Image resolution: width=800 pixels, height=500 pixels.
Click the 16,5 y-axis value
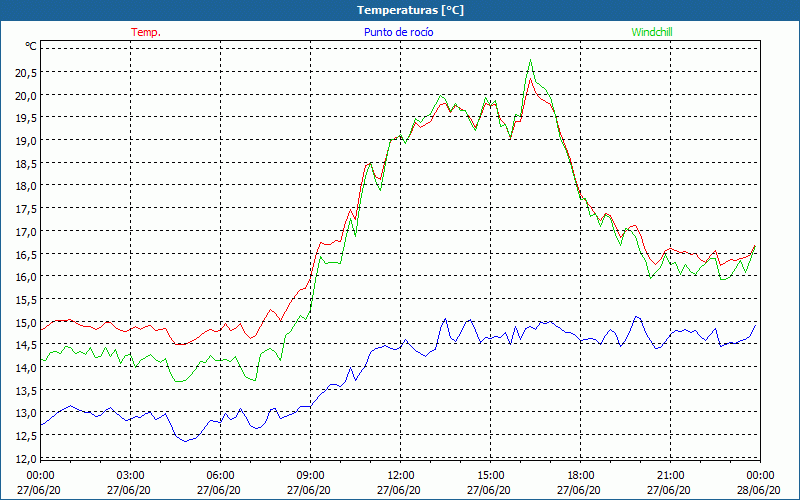tap(26, 254)
